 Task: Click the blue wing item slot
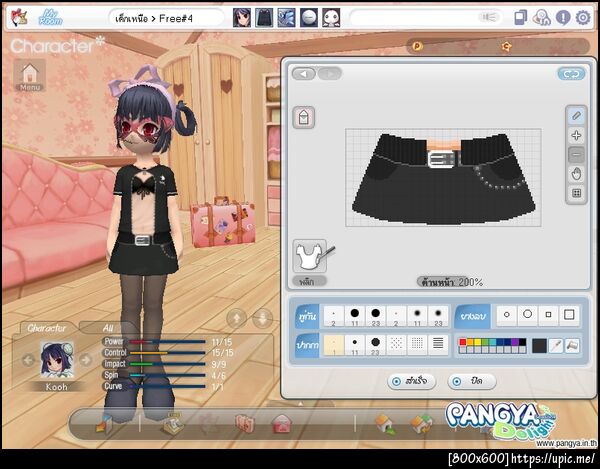287,18
